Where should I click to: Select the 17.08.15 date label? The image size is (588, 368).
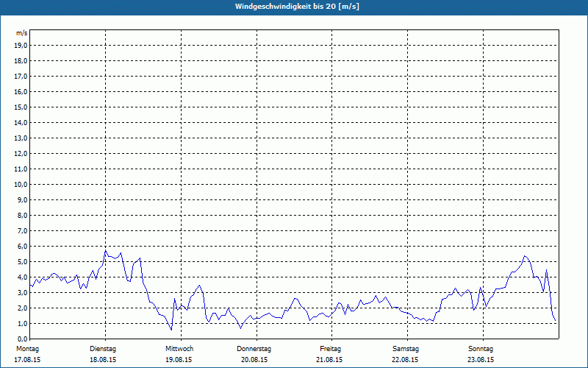[27, 360]
